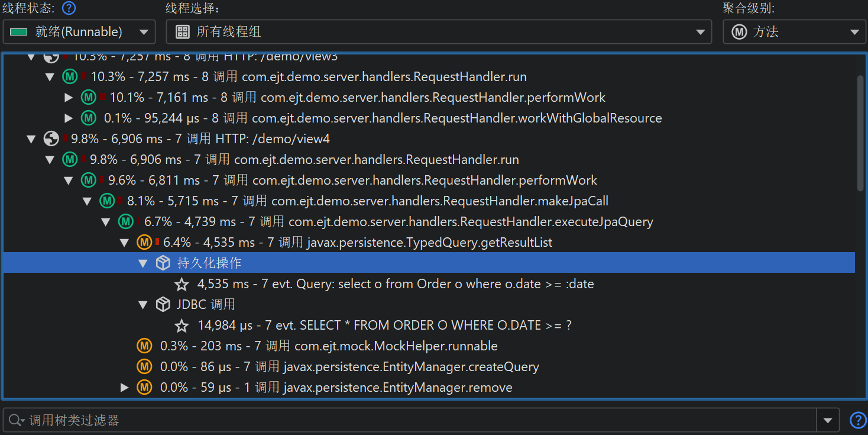This screenshot has width=868, height=435.
Task: Click the M icon of performWork 10.1% row
Action: (89, 98)
